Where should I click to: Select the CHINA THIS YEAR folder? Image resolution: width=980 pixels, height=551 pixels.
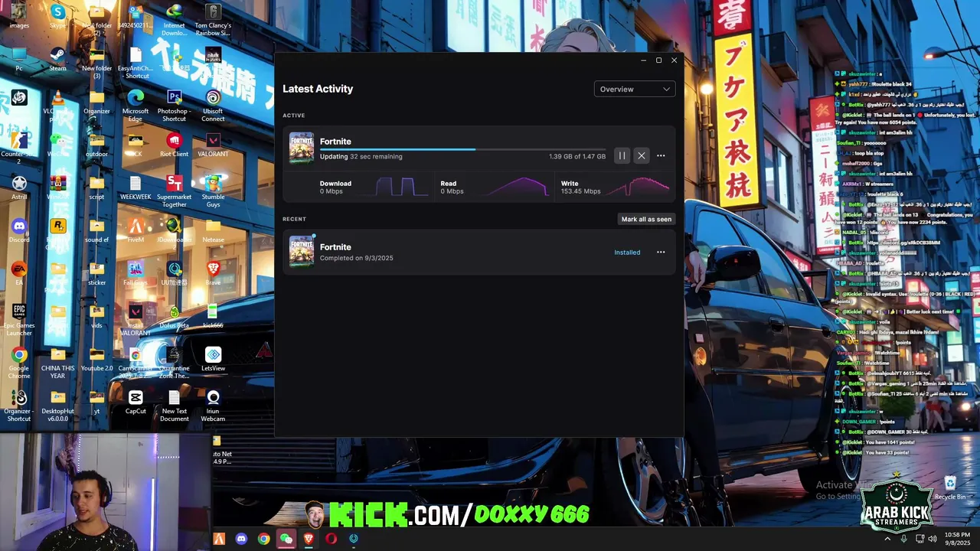coord(57,362)
